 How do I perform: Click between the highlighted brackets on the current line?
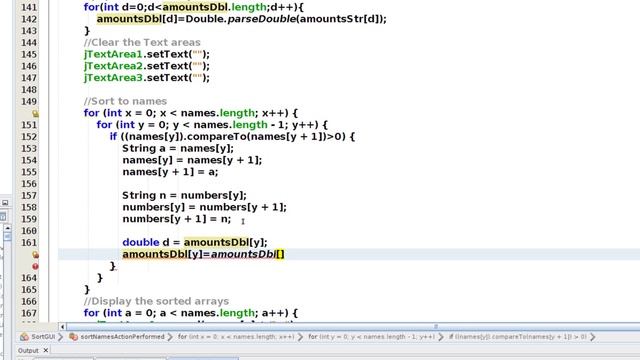pyautogui.click(x=280, y=254)
